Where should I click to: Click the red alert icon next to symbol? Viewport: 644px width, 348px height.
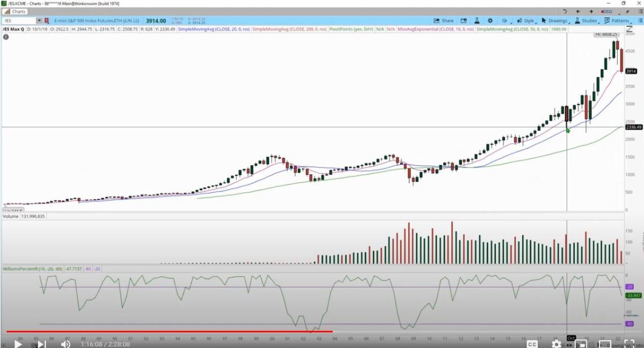coord(47,20)
